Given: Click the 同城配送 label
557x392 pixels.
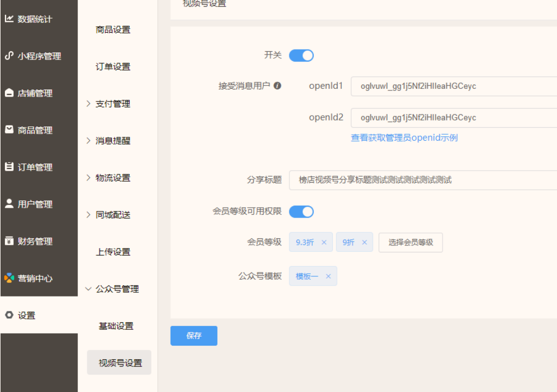Looking at the screenshot, I should coord(113,215).
